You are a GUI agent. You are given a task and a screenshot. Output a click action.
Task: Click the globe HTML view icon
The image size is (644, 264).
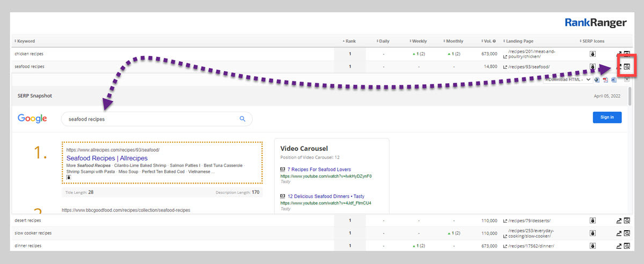597,80
